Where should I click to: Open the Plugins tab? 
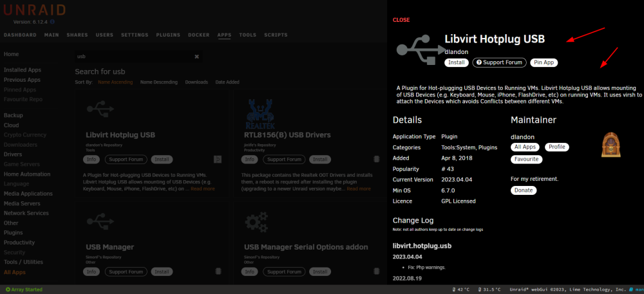pyautogui.click(x=168, y=35)
